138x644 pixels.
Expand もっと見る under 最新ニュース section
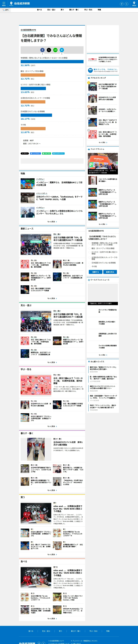tap(52, 298)
